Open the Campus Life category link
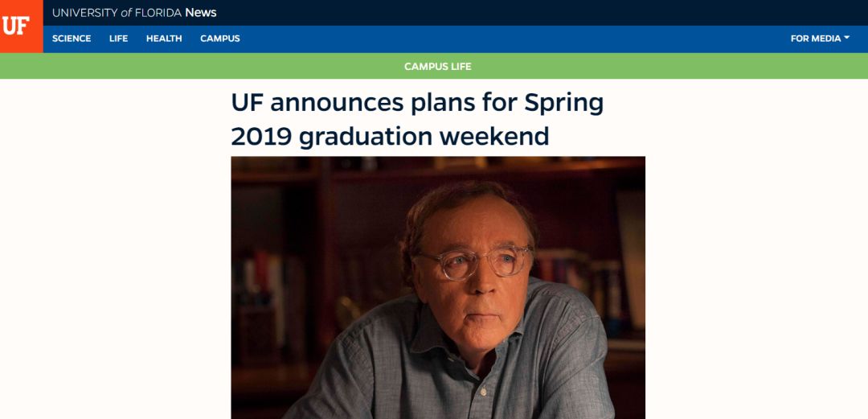The width and height of the screenshot is (868, 419). [438, 67]
